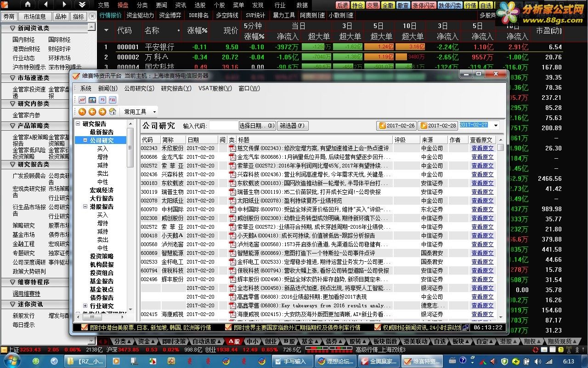The image size is (588, 368).
Task: Click the F10 toolbar icon
Action: click(113, 99)
